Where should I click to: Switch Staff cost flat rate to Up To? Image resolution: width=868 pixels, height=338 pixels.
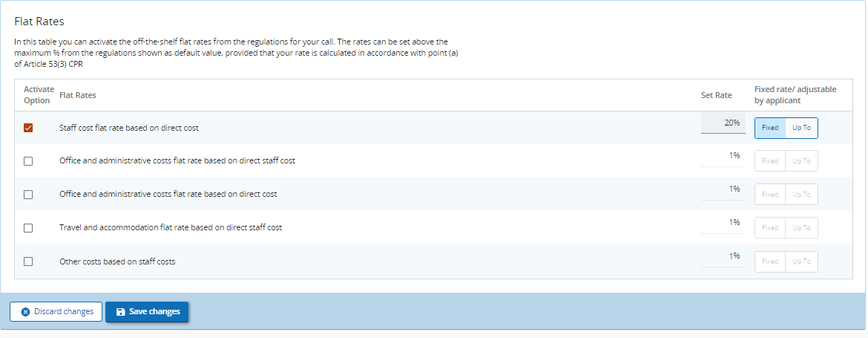[801, 128]
